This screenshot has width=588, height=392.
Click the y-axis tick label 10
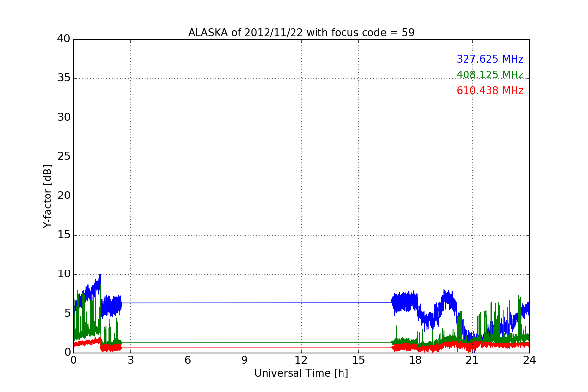(x=64, y=274)
